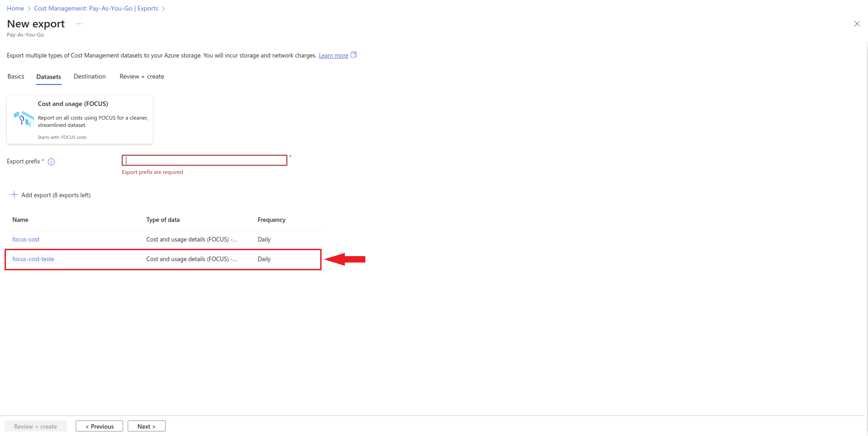Image resolution: width=868 pixels, height=436 pixels.
Task: Click the Cost and usage FOCUS dataset icon
Action: click(x=24, y=119)
